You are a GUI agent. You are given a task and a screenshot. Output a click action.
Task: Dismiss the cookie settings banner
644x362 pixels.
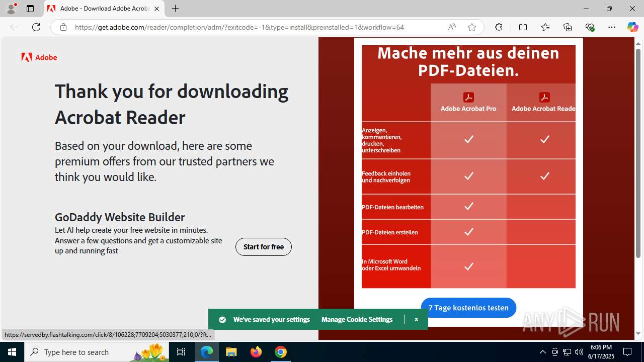[x=416, y=319]
